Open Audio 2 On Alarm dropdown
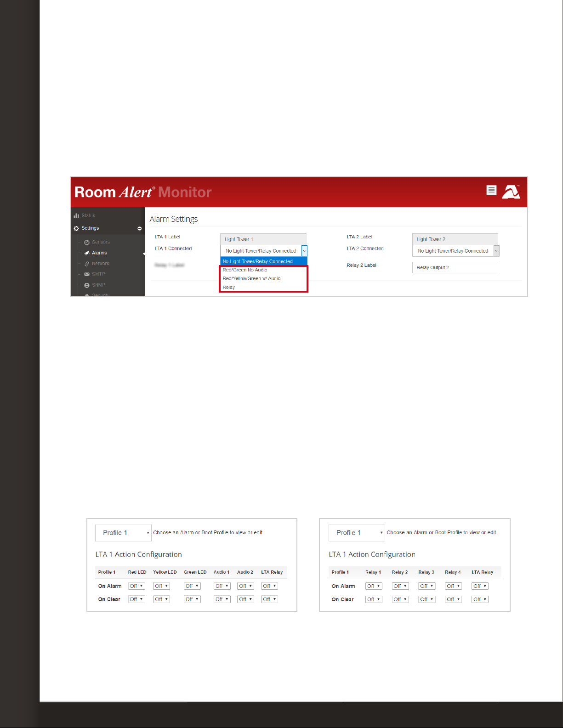The width and height of the screenshot is (563, 728). (x=245, y=586)
